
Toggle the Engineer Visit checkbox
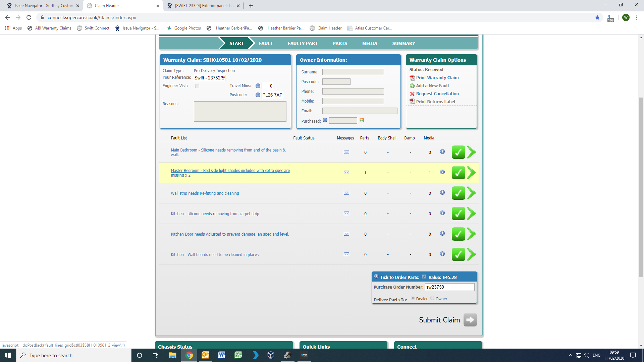point(197,86)
